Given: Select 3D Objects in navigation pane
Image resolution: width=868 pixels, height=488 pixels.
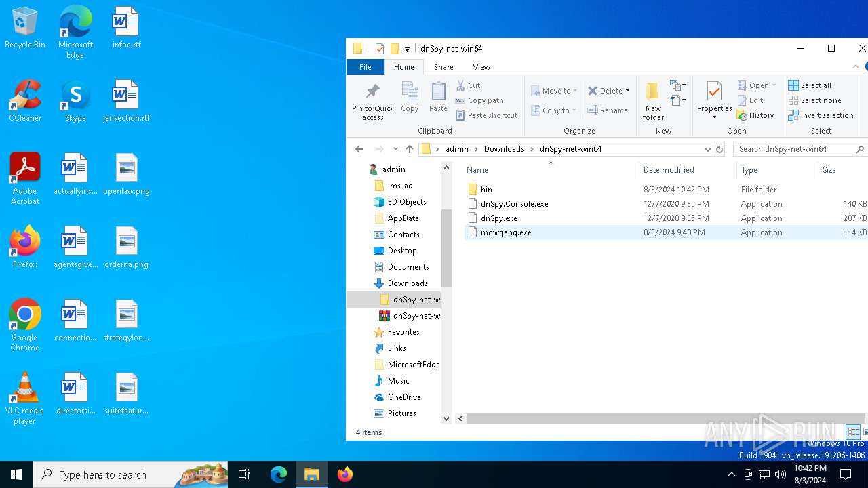Looking at the screenshot, I should point(407,202).
